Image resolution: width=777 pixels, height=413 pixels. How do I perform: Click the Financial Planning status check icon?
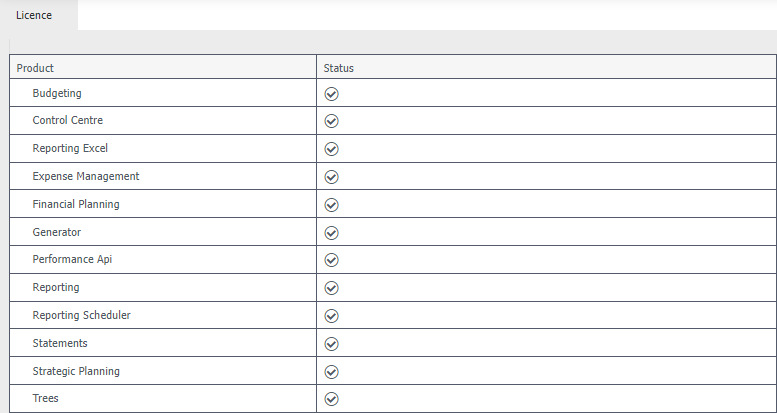pyautogui.click(x=332, y=205)
